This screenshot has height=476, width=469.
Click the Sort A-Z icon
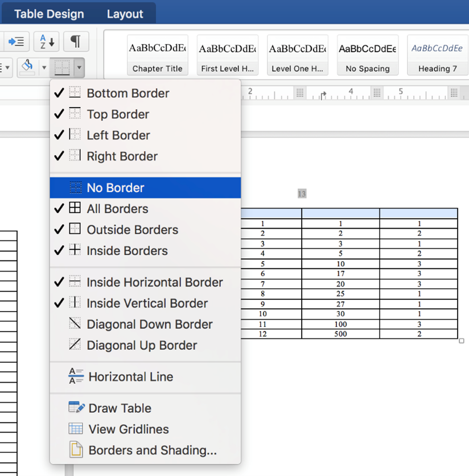point(47,42)
